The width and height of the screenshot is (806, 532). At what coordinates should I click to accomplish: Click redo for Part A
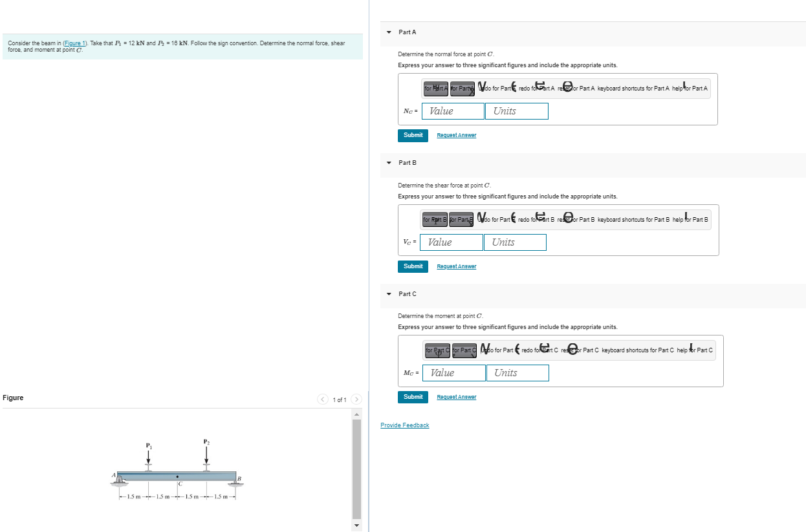[x=536, y=88]
